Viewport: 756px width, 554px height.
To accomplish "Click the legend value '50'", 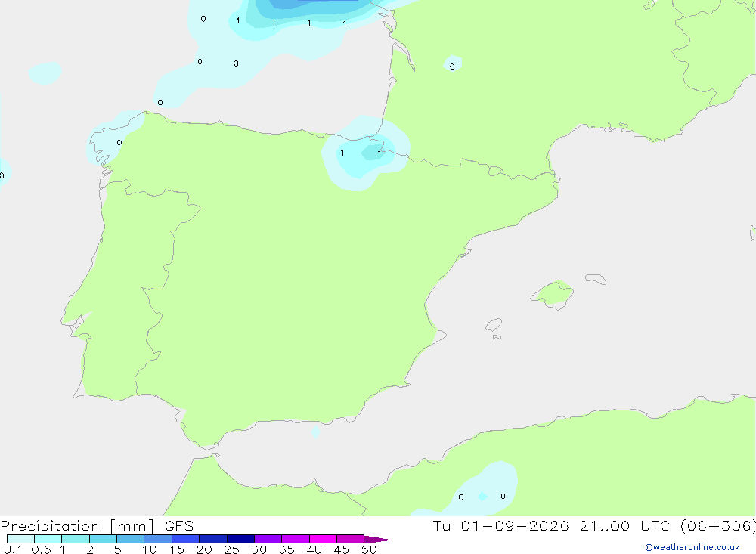I will point(369,549).
